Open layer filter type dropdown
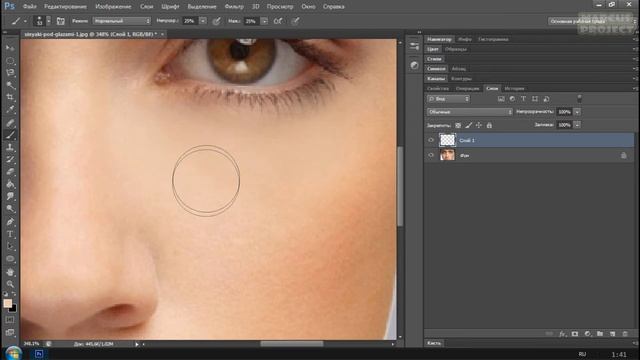The image size is (640, 360). click(x=449, y=99)
